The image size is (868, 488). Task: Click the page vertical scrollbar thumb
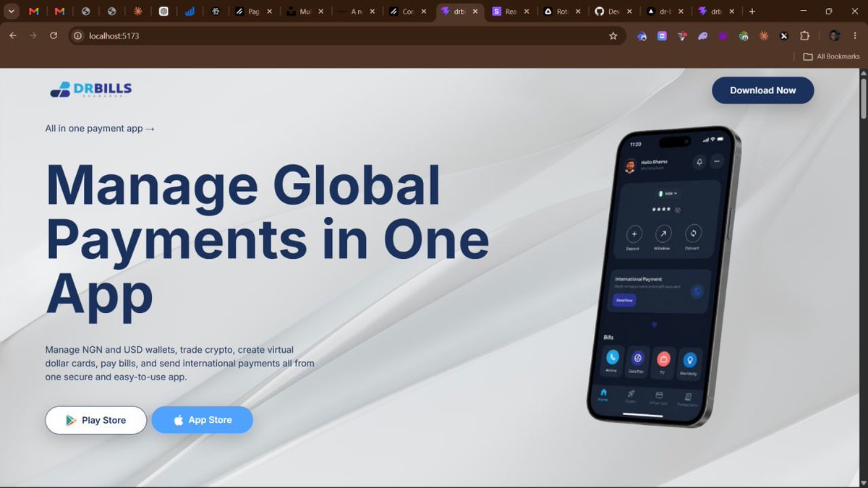862,98
